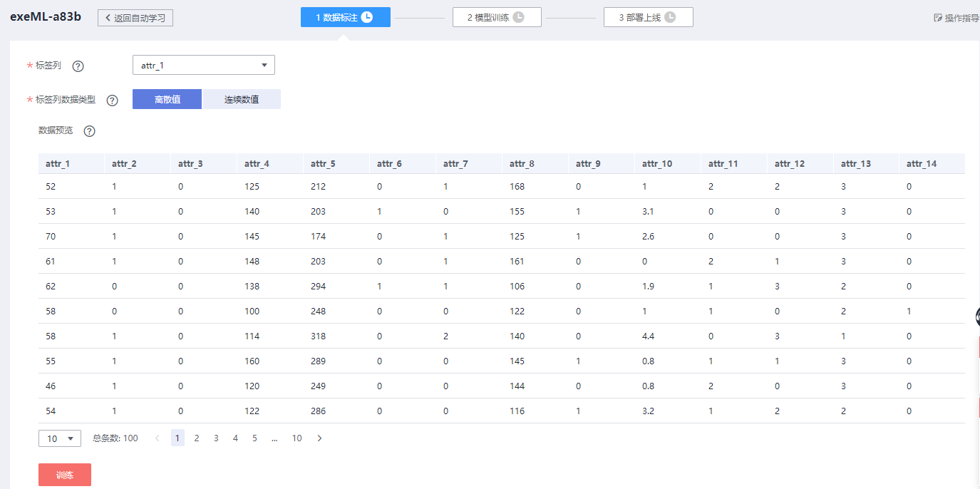Click clock icon in 模型训练 step

click(x=518, y=17)
